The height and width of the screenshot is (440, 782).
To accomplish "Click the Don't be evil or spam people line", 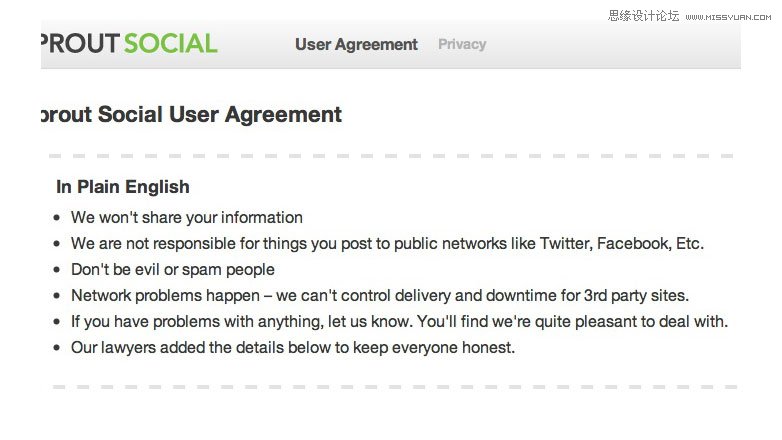I will click(x=173, y=269).
